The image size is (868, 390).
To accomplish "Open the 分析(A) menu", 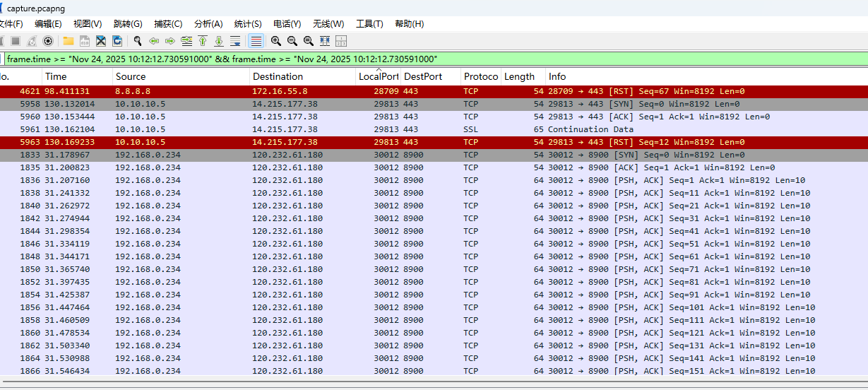I will tap(208, 24).
